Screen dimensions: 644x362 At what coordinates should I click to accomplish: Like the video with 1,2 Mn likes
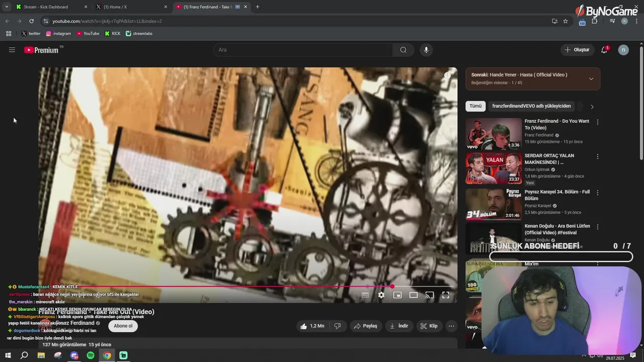coord(312,326)
